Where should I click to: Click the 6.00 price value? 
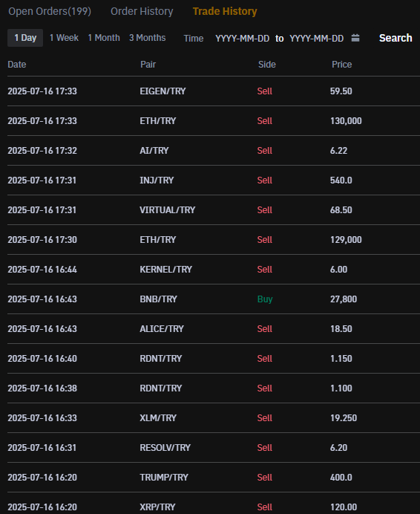[339, 270]
